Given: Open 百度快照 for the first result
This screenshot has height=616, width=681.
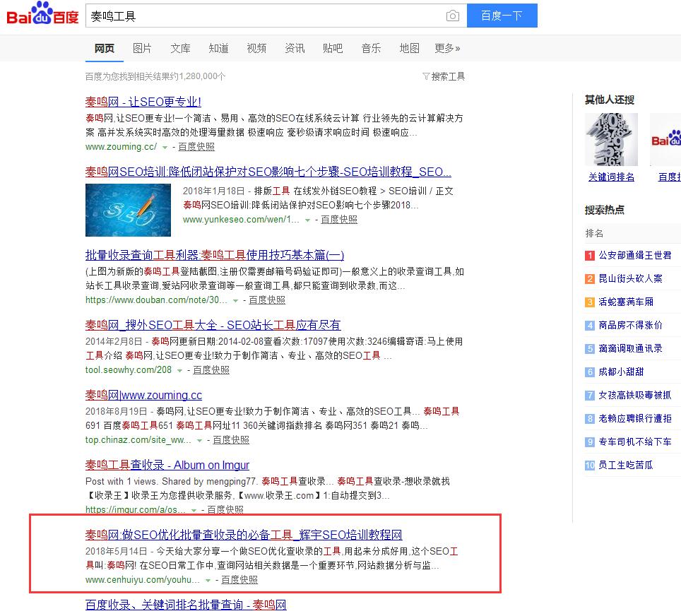Looking at the screenshot, I should coord(196,147).
